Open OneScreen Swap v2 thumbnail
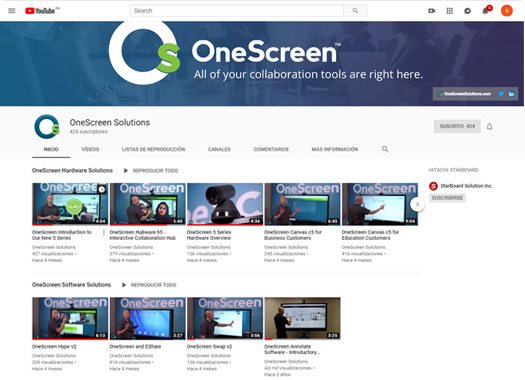Viewport: 525px width, 380px height. (225, 318)
